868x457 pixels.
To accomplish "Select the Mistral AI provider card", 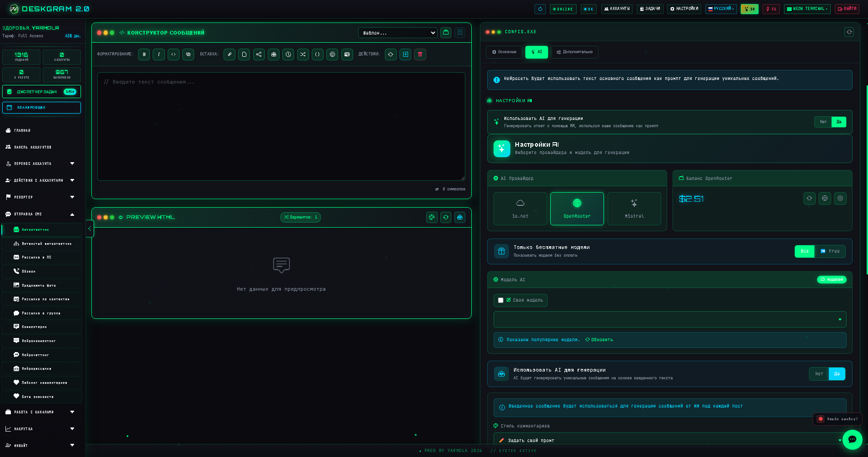I will (x=634, y=209).
